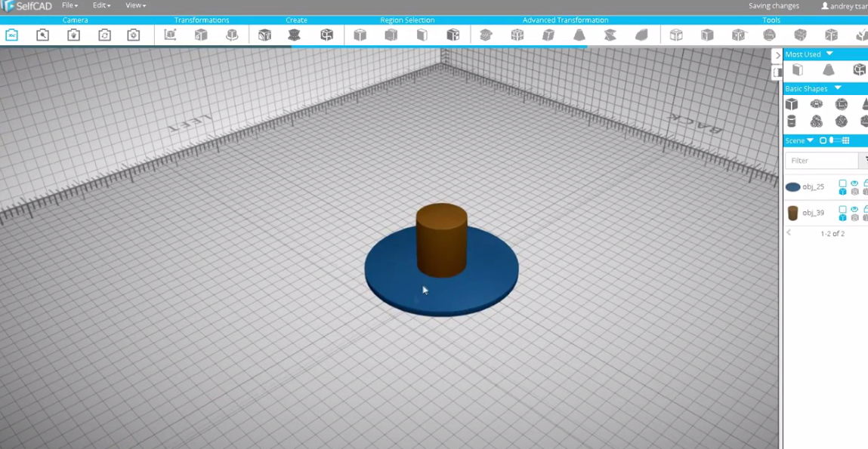The width and height of the screenshot is (868, 449).
Task: Select the twist Advanced Transformation tool
Action: tap(610, 35)
